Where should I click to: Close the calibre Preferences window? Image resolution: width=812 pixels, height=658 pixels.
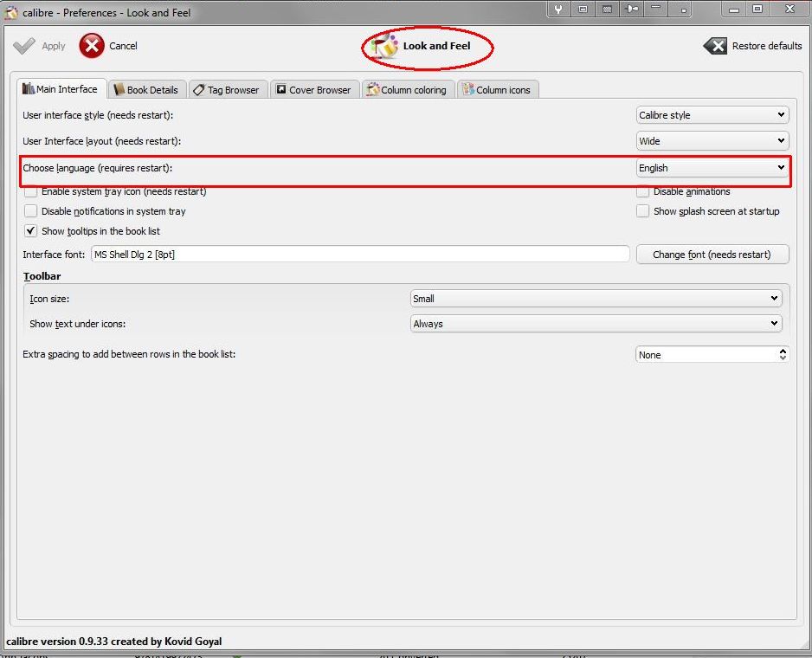pyautogui.click(x=789, y=10)
